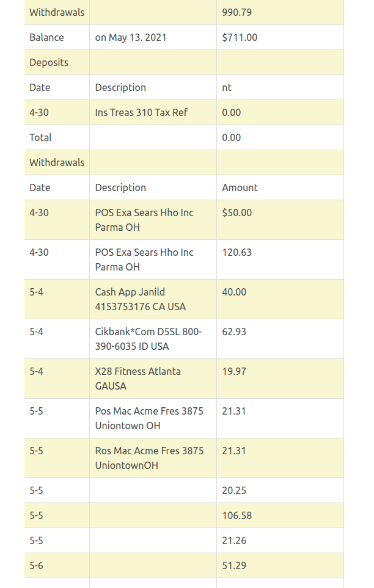Screen dimensions: 374x588
Task: Select the Ros Mac Acme Fres description
Action: pyautogui.click(x=149, y=458)
